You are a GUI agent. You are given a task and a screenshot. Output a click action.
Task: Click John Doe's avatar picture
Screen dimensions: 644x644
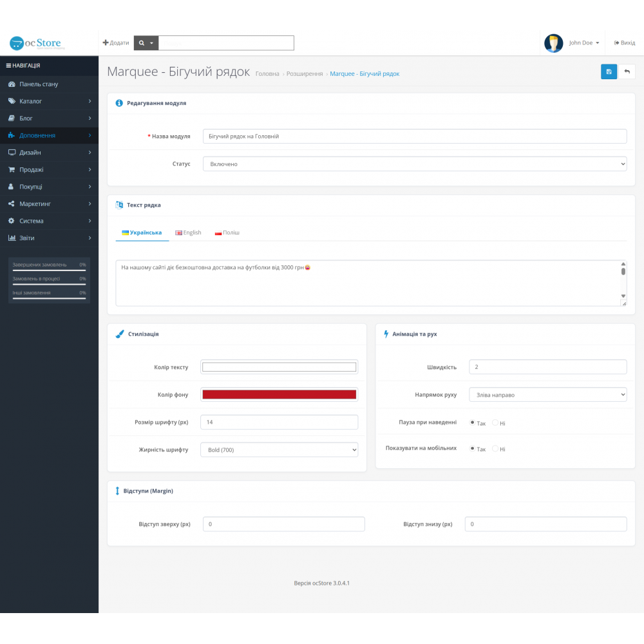(x=553, y=43)
